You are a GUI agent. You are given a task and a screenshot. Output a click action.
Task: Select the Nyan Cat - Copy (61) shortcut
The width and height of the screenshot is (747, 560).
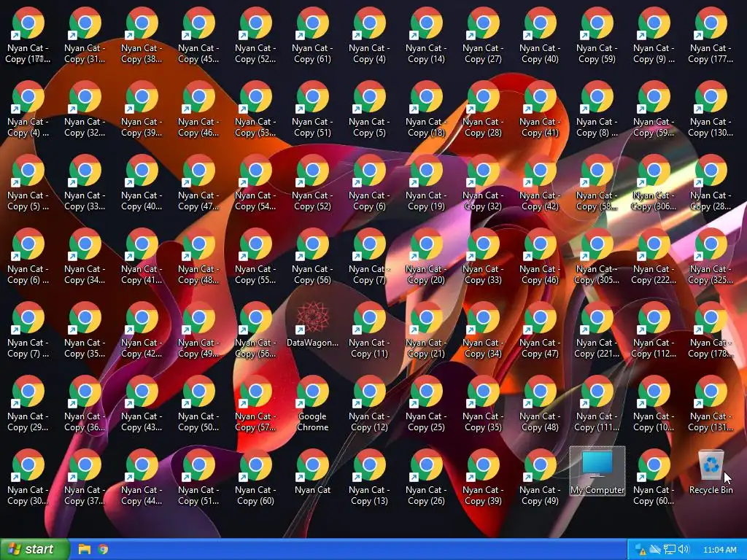click(312, 36)
